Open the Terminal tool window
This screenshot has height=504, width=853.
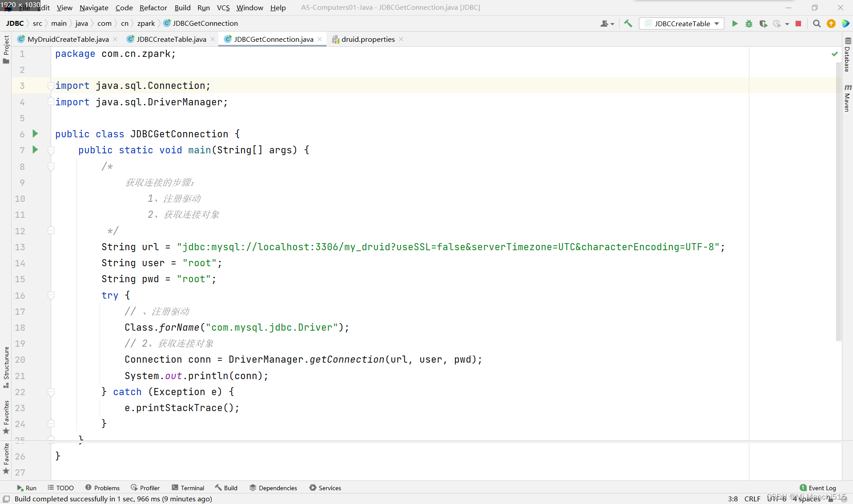point(188,488)
